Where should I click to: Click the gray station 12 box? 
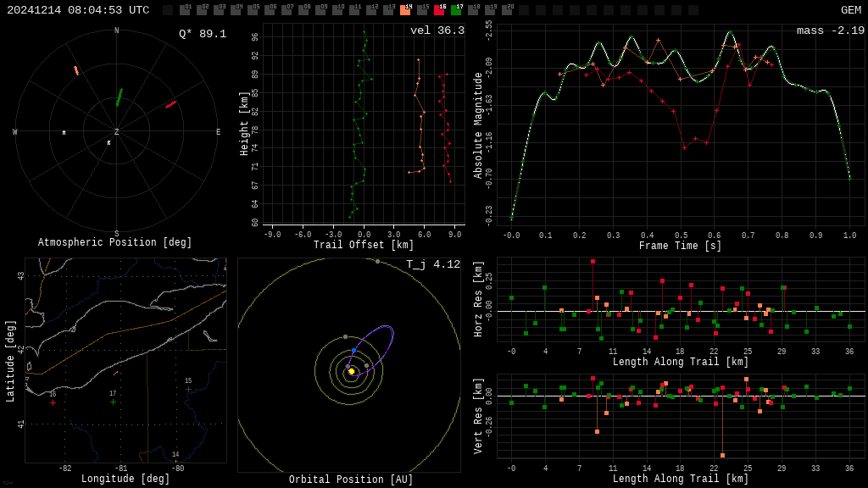click(371, 10)
